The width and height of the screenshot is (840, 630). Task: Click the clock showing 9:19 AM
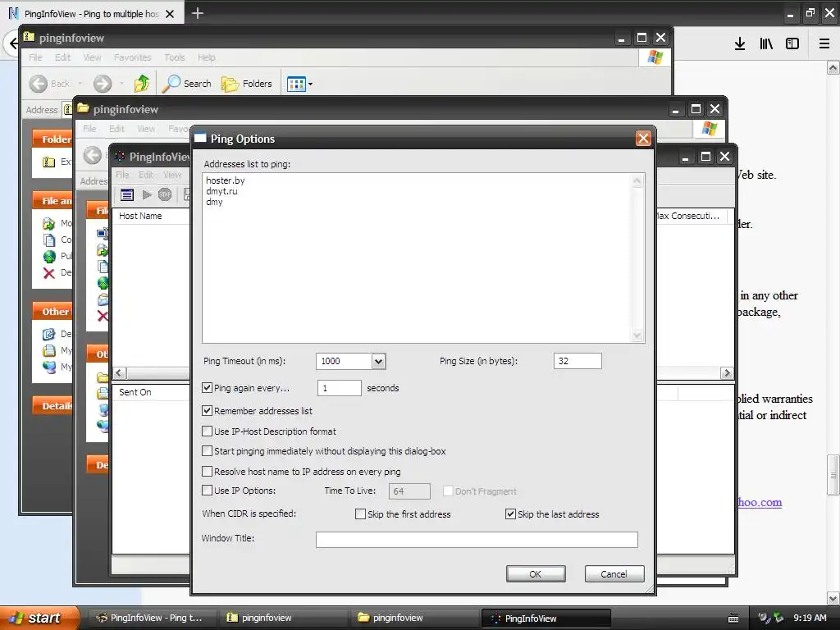point(810,618)
